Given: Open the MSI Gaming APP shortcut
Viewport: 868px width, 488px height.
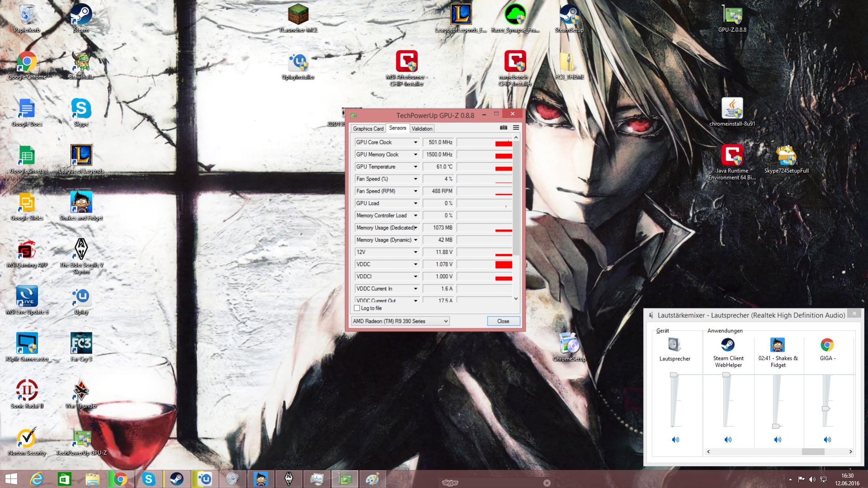Looking at the screenshot, I should click(27, 253).
